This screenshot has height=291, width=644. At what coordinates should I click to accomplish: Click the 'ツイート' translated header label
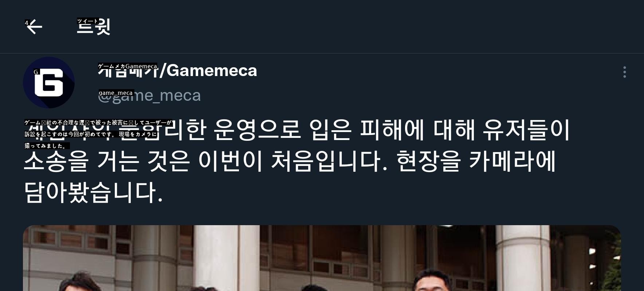88,21
